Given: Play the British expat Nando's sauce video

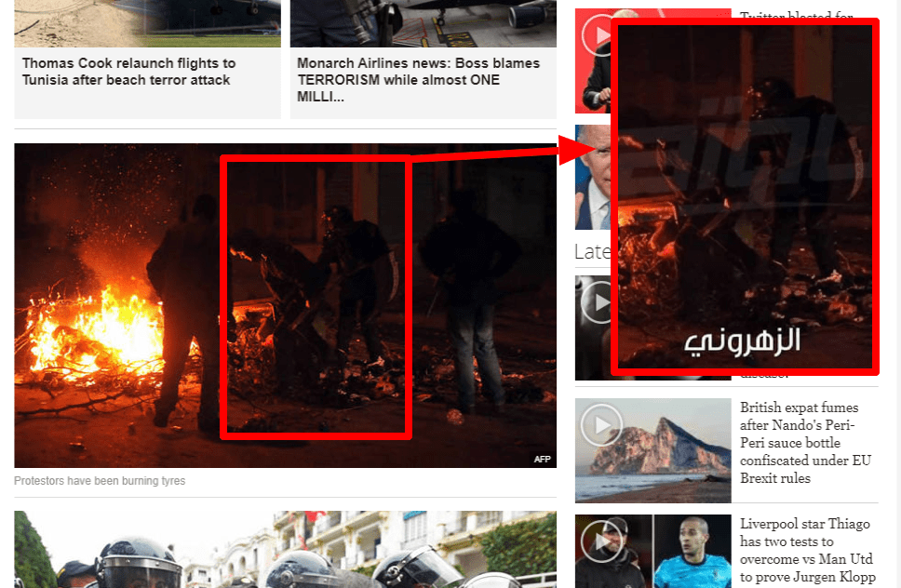Looking at the screenshot, I should click(x=601, y=425).
